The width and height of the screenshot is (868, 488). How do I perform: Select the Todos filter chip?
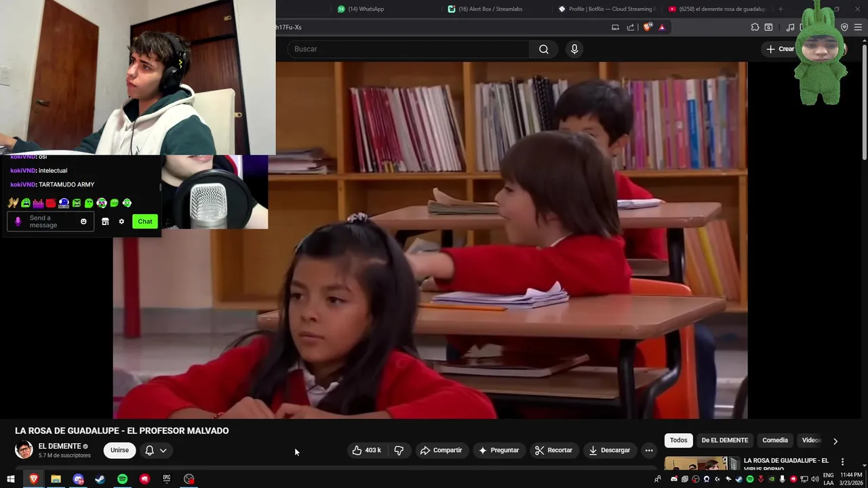679,440
